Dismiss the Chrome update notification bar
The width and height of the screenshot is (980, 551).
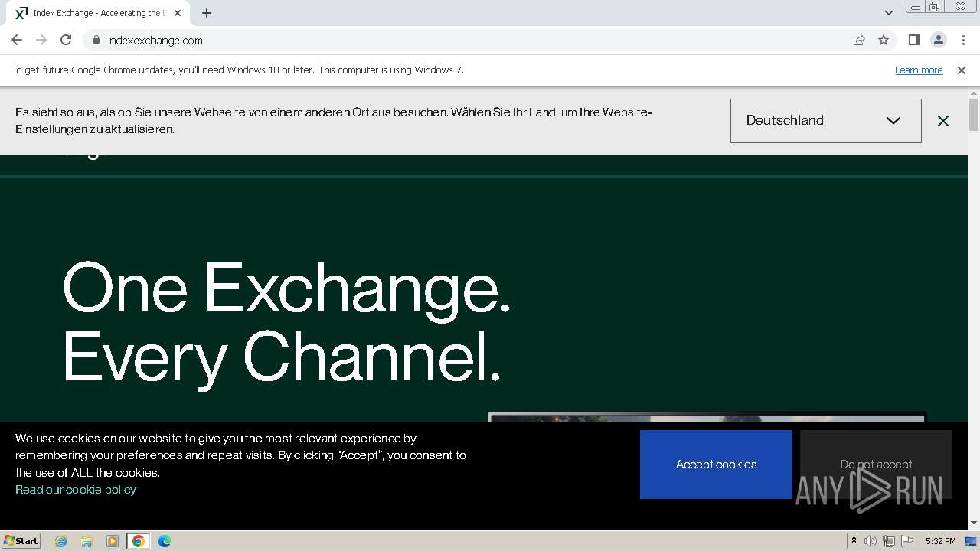[962, 70]
